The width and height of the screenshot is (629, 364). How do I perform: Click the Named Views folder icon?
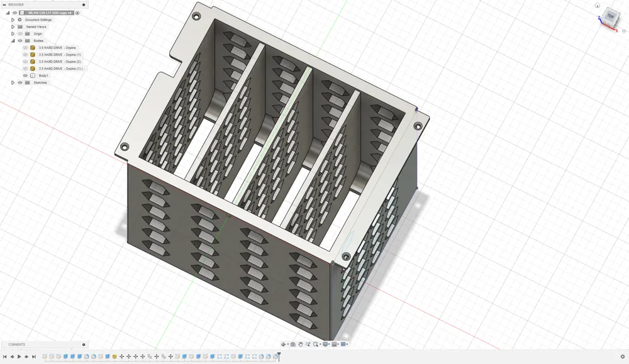[x=20, y=27]
